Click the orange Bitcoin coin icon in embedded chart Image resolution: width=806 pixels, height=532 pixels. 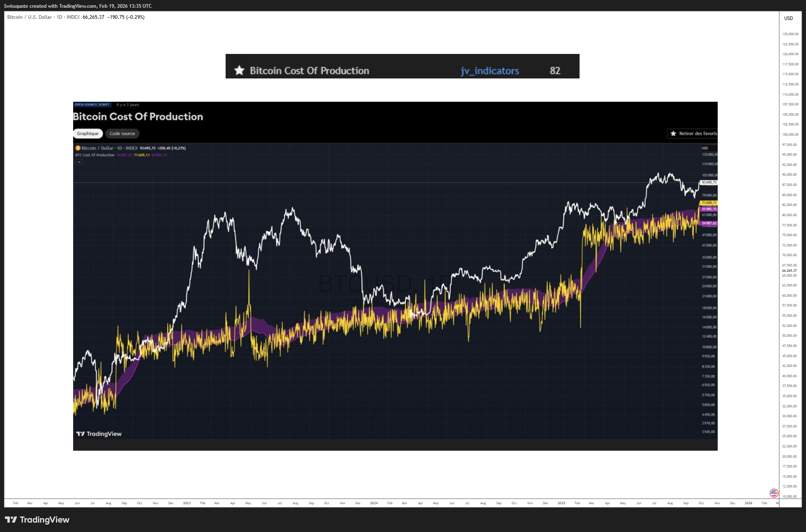(x=78, y=148)
